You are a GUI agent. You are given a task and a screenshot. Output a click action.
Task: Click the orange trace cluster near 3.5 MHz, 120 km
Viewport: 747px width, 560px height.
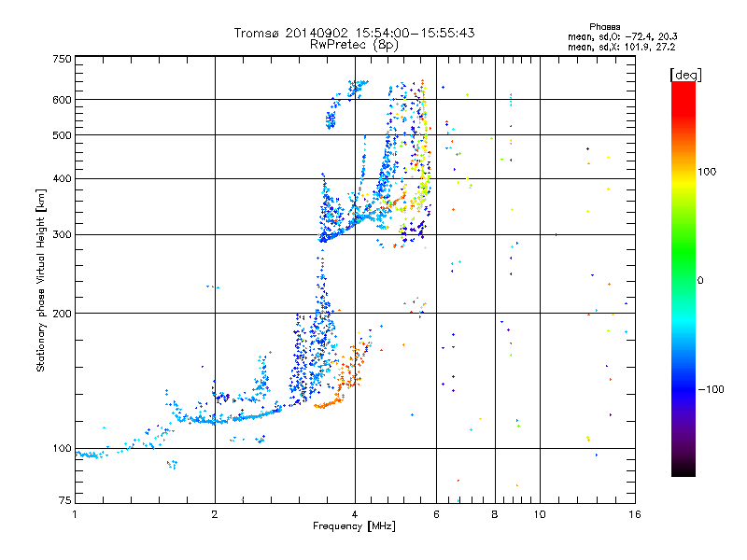pos(328,404)
